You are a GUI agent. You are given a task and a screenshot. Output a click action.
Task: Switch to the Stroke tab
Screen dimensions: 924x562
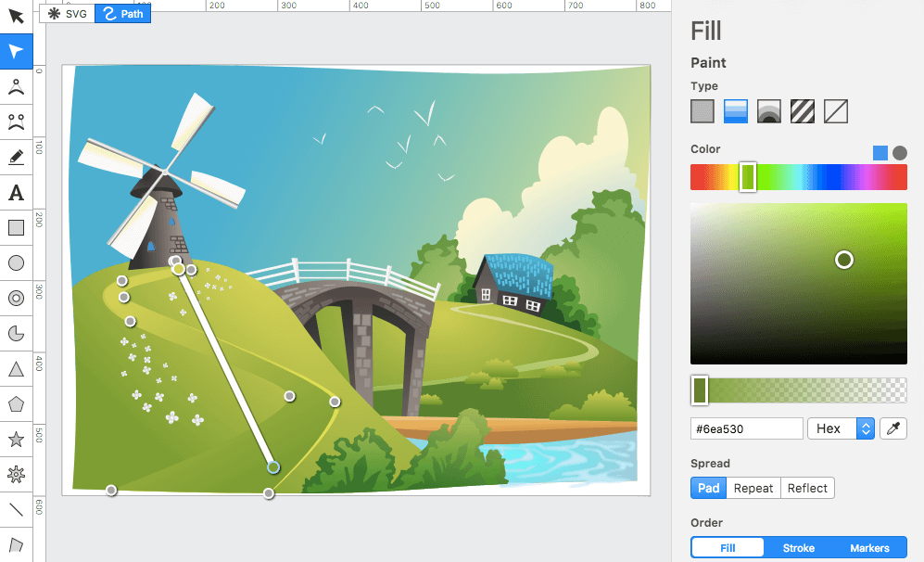coord(798,547)
